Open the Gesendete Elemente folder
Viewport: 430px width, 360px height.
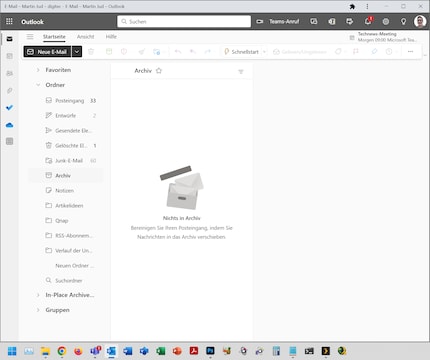(66, 130)
